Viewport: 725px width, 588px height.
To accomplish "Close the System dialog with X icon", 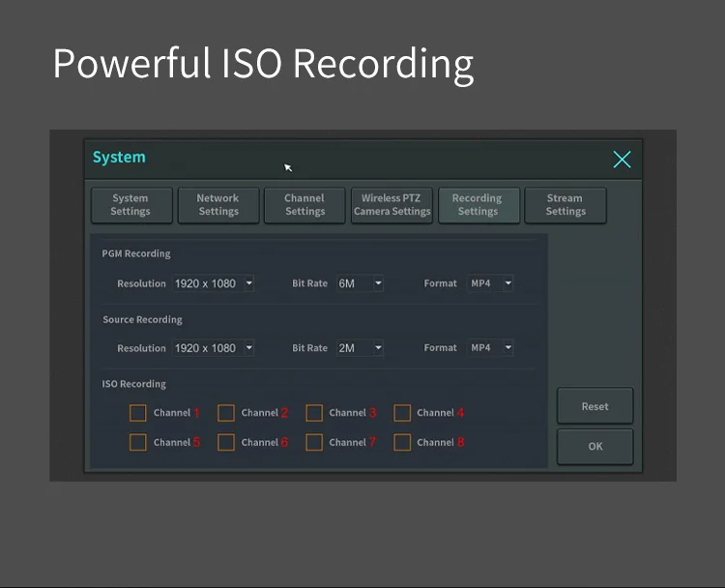I will [622, 160].
